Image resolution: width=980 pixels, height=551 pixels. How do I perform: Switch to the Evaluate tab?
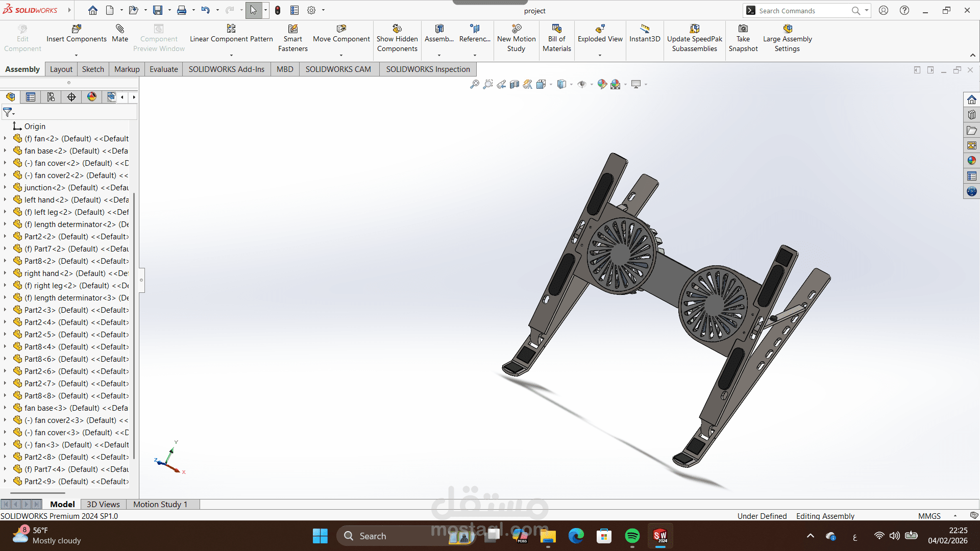coord(164,69)
